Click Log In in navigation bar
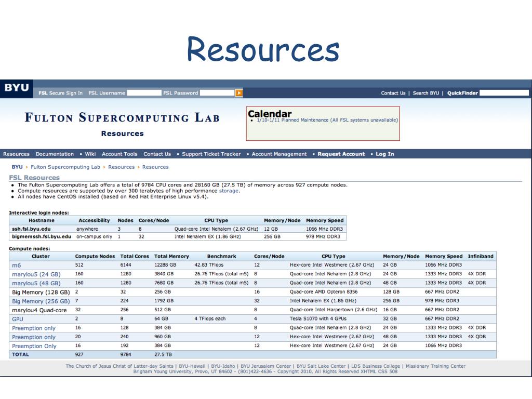This screenshot has height=399, width=532. tap(385, 154)
